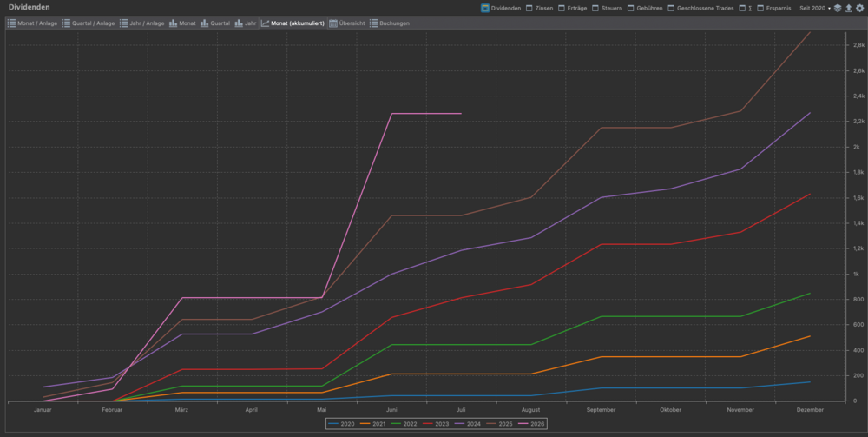Click the 2023 legend entry
This screenshot has width=868, height=437.
[435, 424]
